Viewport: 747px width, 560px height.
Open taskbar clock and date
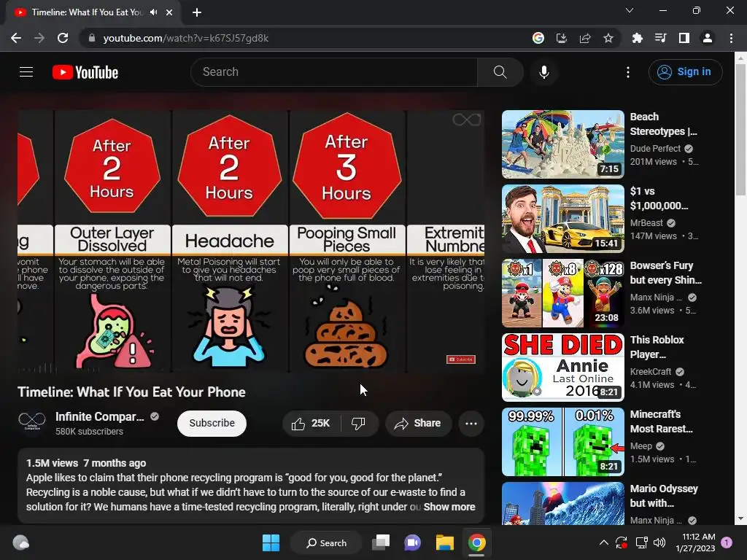pos(695,542)
